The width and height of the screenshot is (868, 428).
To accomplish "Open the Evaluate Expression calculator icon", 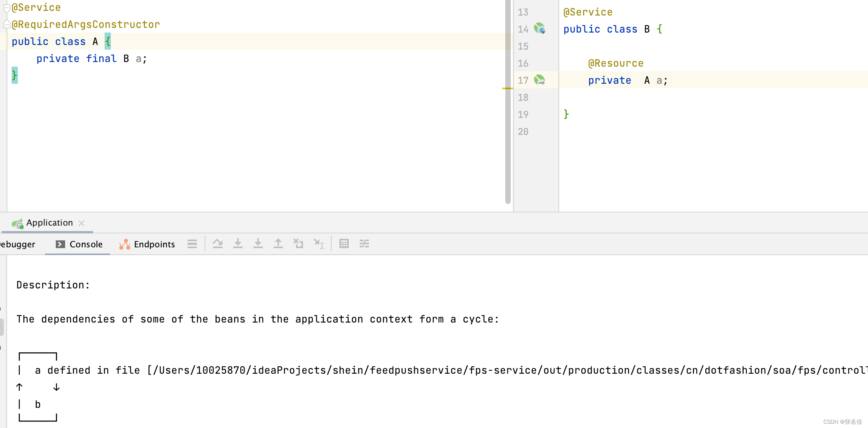I will point(344,244).
